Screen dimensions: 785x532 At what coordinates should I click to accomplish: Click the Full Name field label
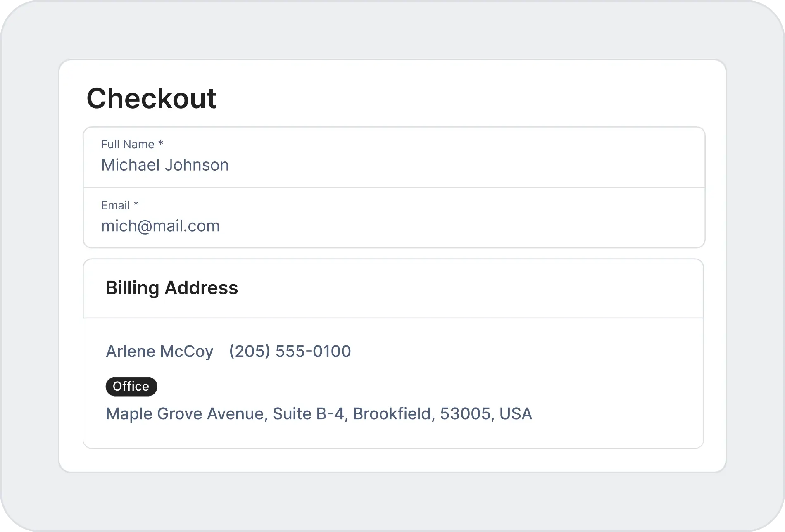pyautogui.click(x=128, y=144)
